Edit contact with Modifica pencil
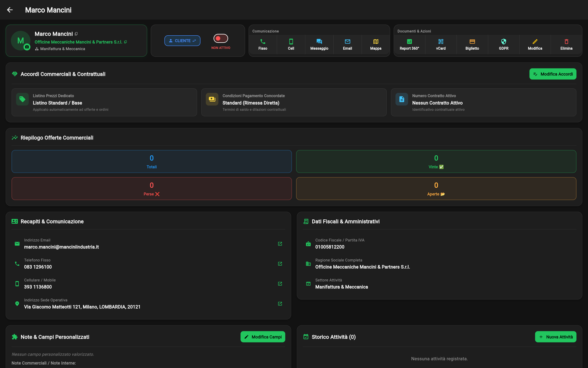The height and width of the screenshot is (368, 588). tap(535, 45)
